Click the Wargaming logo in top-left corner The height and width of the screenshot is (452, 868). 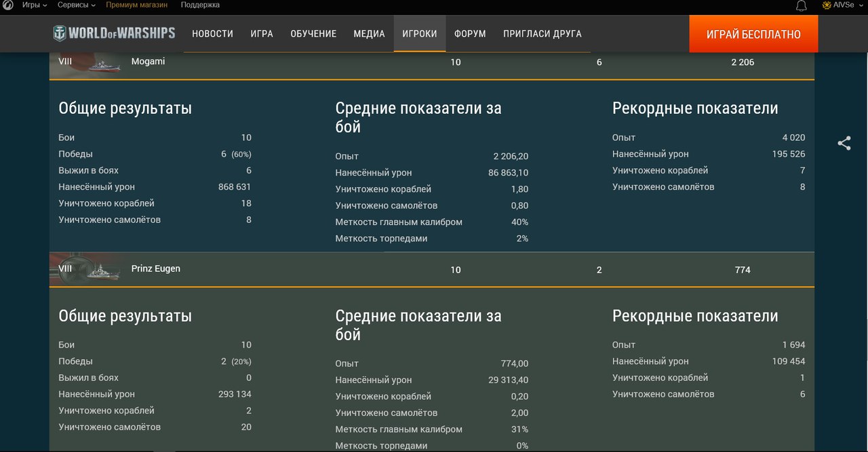pos(7,5)
